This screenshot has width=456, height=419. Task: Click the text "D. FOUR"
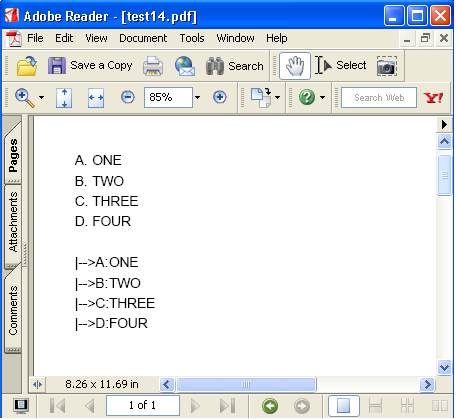(x=103, y=221)
